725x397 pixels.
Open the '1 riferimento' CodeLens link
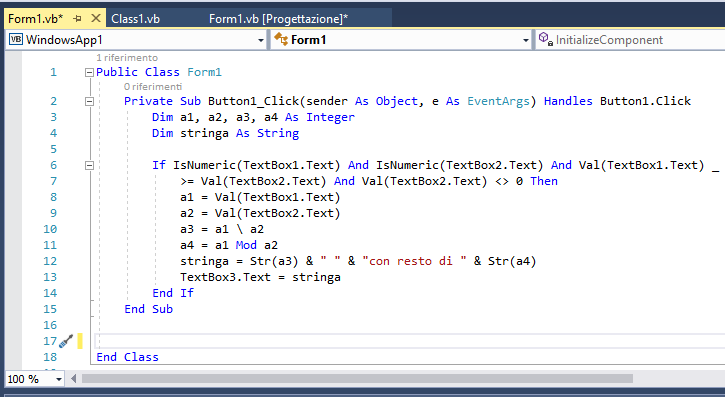tap(127, 58)
